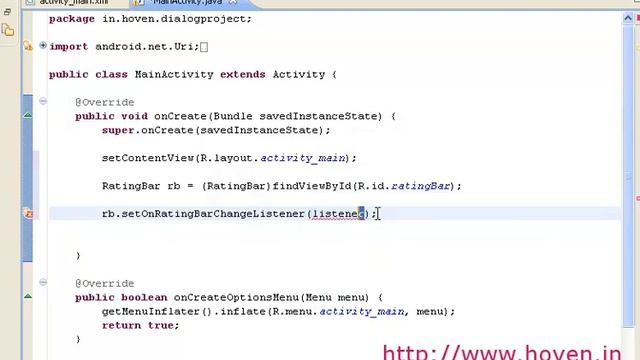Click the vertical scrollbar thumb of the editor
Image resolution: width=640 pixels, height=360 pixels.
point(628,176)
